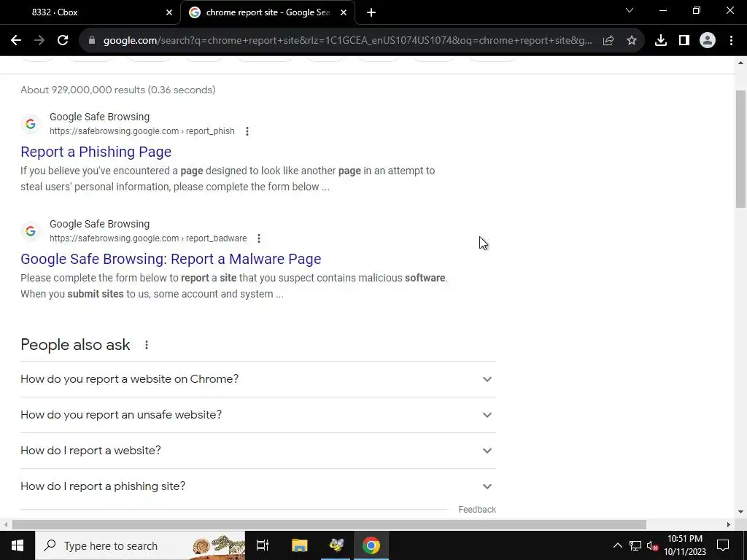Select the results count text
Screen dimensions: 747x560
point(117,90)
